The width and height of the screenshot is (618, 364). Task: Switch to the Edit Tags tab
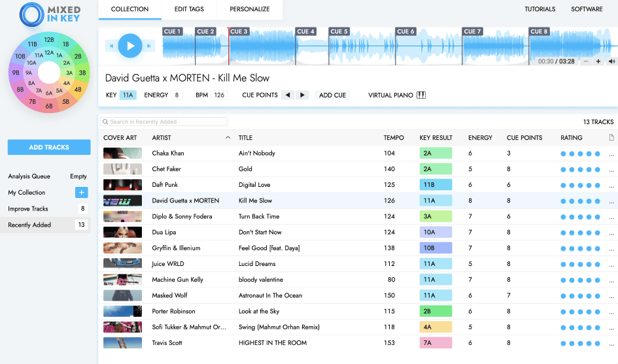click(x=189, y=9)
